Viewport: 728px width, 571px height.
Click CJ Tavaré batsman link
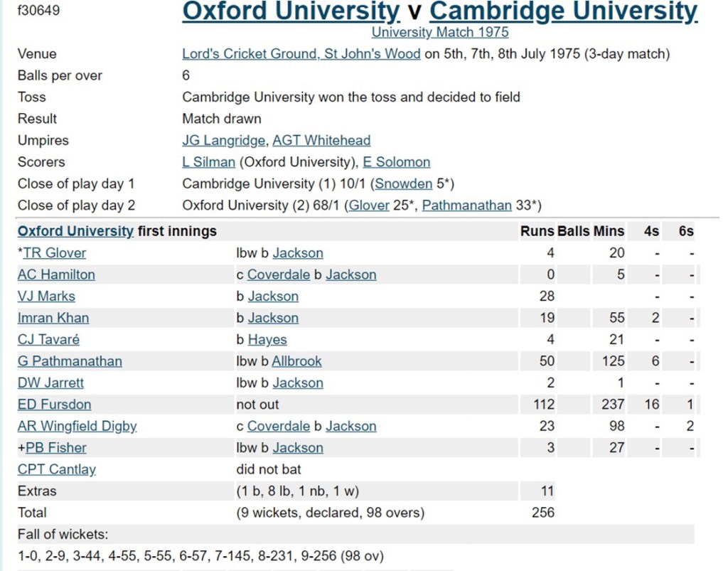pos(48,340)
